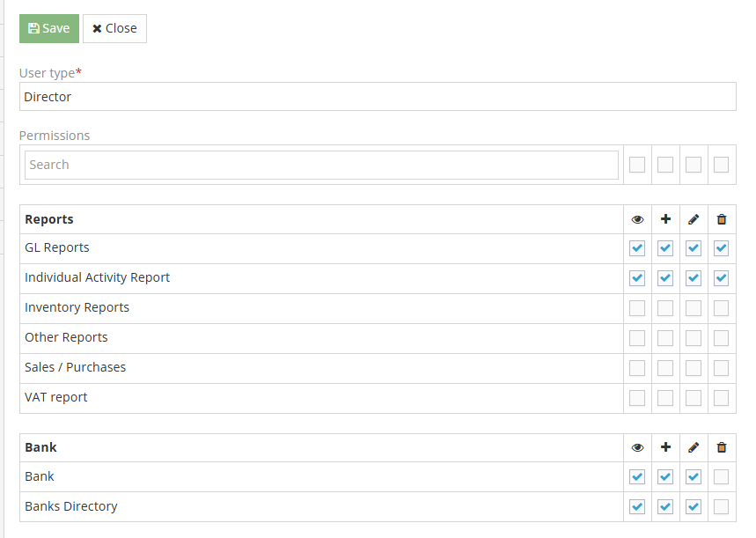Click the permissions Search field
Screen dimensions: 756x538
pyautogui.click(x=321, y=165)
